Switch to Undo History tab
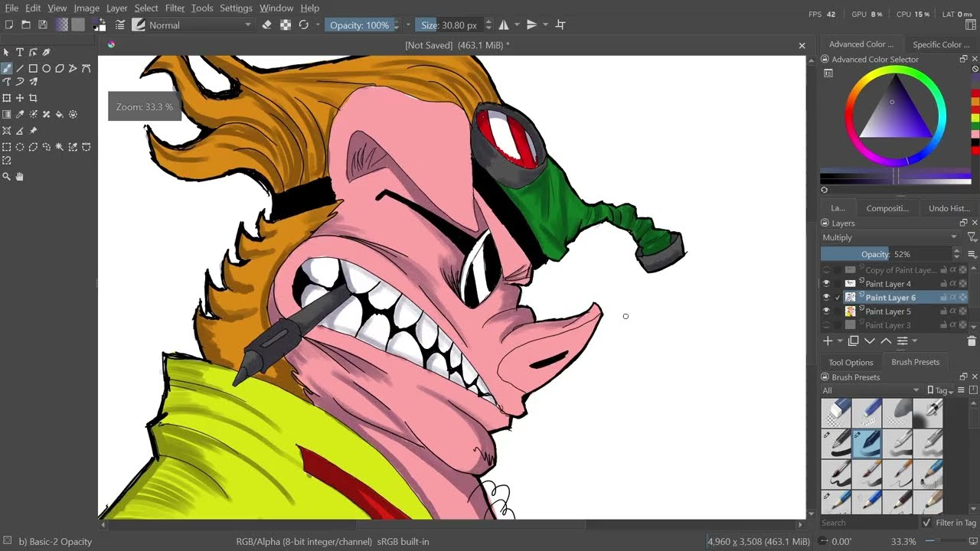Viewport: 980px width, 551px height. coord(949,208)
